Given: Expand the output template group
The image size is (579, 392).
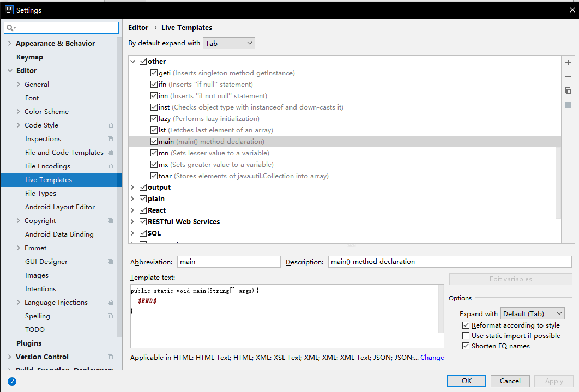Looking at the screenshot, I should tap(132, 187).
